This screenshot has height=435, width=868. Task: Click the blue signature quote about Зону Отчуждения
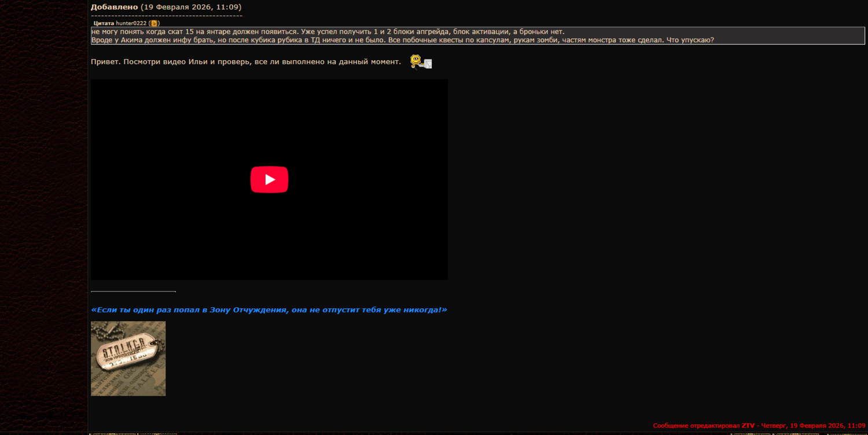pyautogui.click(x=269, y=309)
